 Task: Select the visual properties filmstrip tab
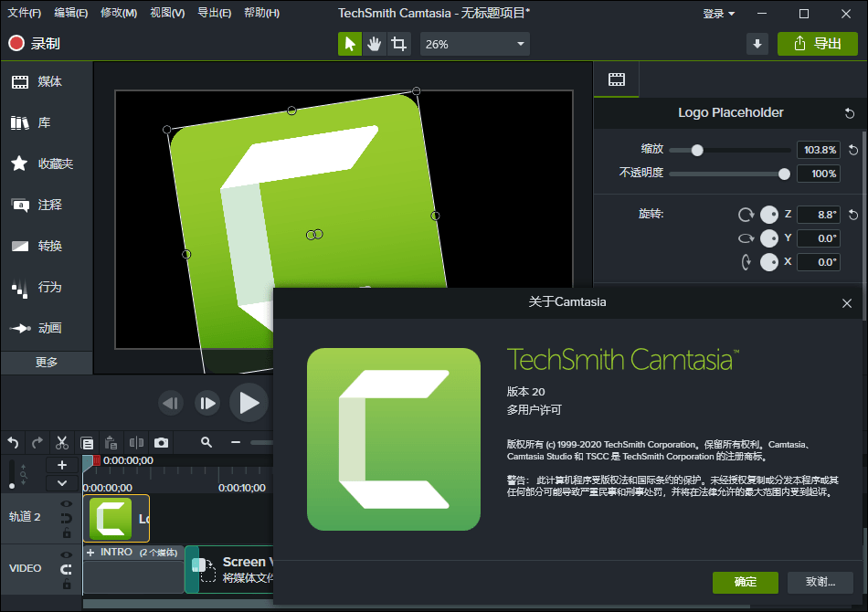616,79
